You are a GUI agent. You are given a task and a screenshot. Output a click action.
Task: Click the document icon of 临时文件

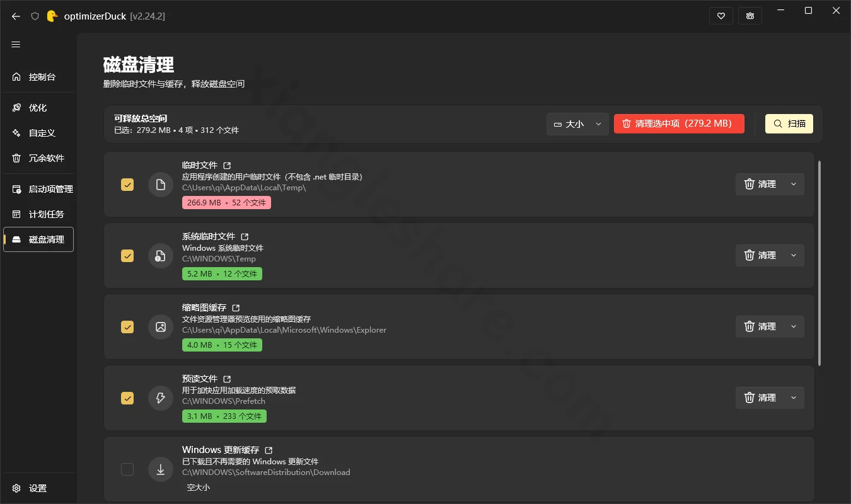click(160, 185)
